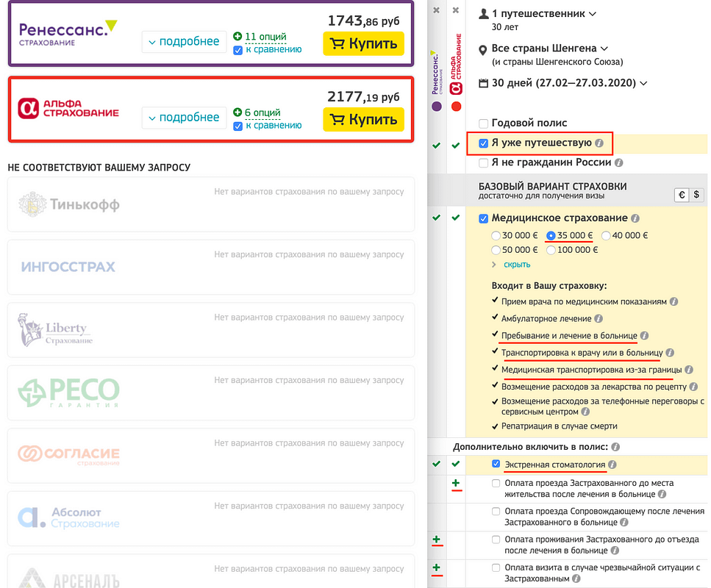Enable the Годовой полис checkbox
Image resolution: width=711 pixels, height=588 pixels.
(483, 123)
